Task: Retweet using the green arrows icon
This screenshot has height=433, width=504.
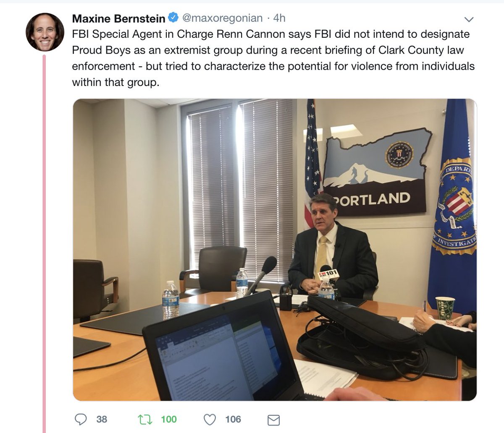Action: pos(145,419)
